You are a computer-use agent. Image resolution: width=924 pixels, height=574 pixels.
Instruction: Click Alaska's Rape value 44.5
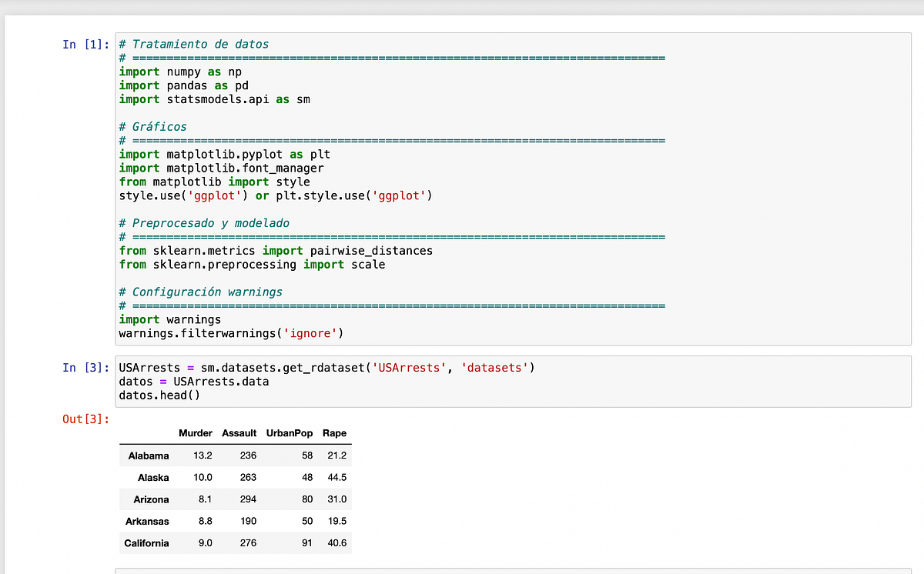point(337,478)
